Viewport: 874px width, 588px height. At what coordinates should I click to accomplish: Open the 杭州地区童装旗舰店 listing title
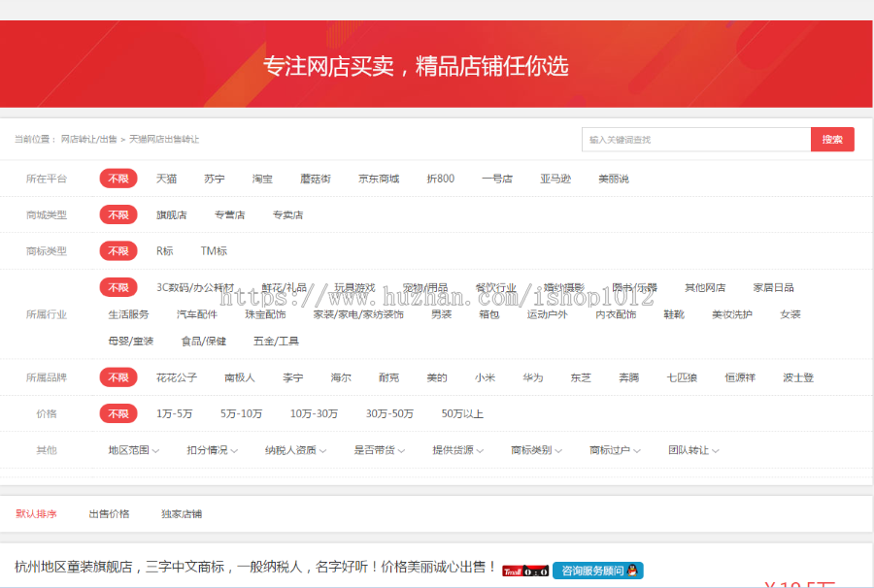pyautogui.click(x=254, y=567)
